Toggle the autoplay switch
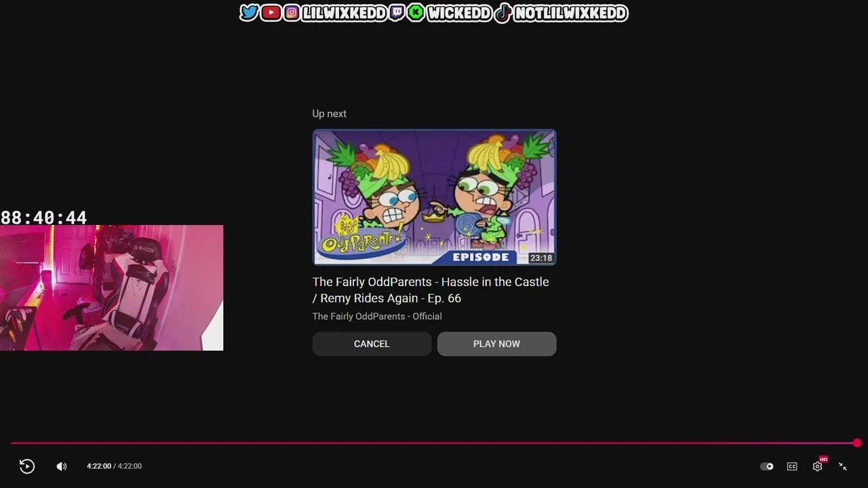Viewport: 868px width, 488px height. click(x=767, y=466)
